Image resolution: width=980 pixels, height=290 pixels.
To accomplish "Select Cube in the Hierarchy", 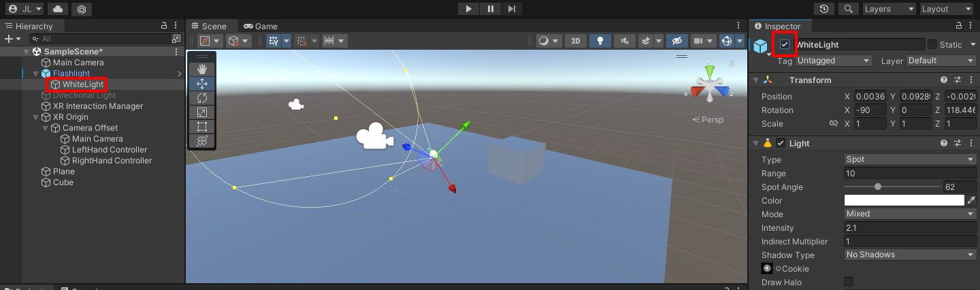I will (x=63, y=182).
